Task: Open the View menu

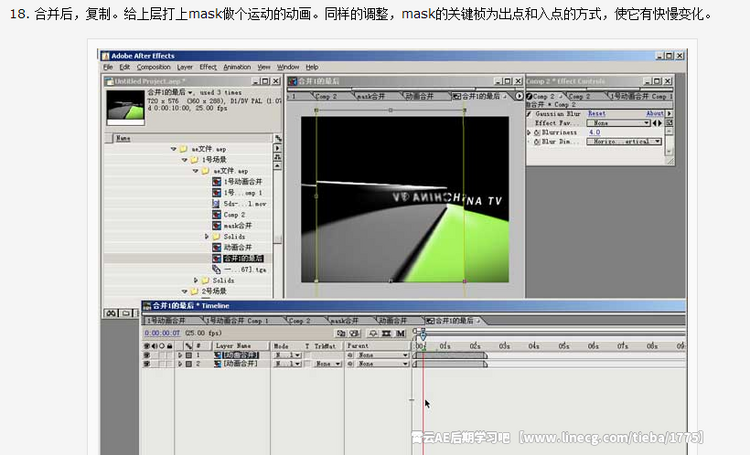Action: [264, 67]
